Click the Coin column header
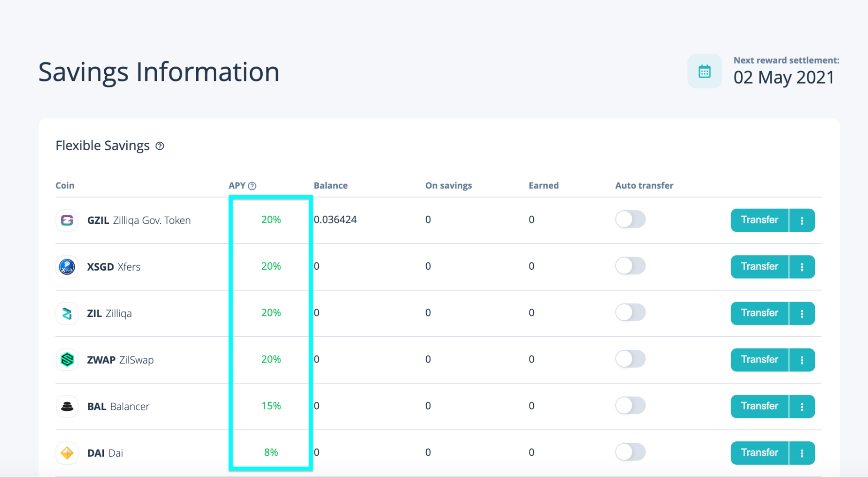Viewport: 868px width, 477px height. pyautogui.click(x=65, y=185)
